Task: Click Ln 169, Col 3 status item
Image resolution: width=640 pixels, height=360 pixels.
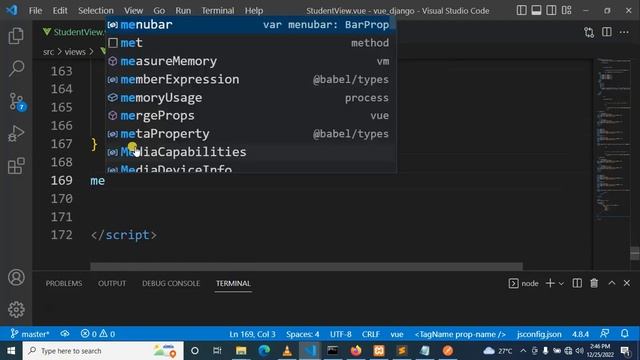Action: pos(252,334)
